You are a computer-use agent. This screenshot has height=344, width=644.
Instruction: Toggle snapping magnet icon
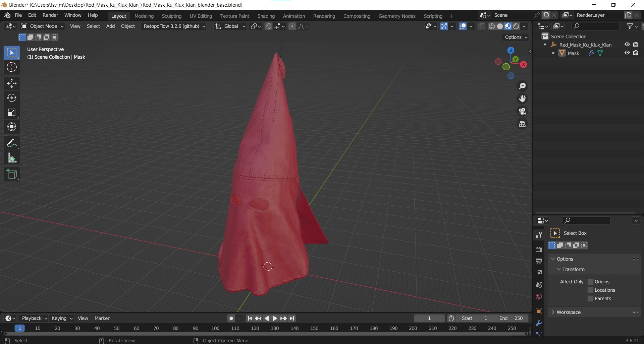click(x=268, y=26)
